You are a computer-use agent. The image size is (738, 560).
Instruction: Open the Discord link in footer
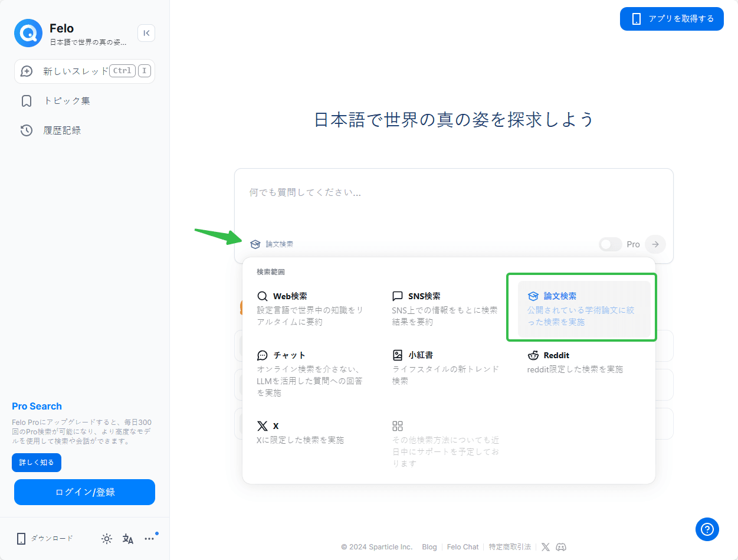(x=561, y=547)
